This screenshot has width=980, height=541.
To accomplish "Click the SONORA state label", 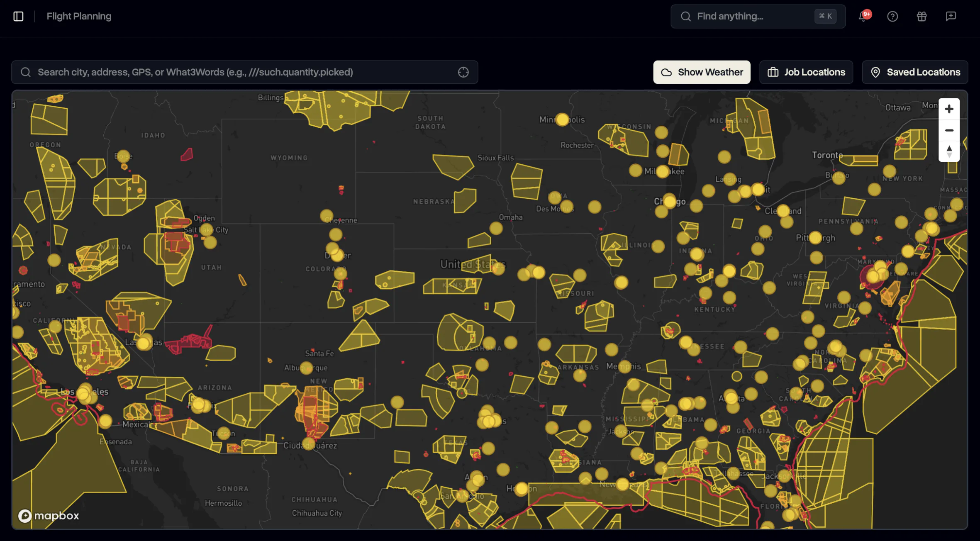I will (x=233, y=489).
